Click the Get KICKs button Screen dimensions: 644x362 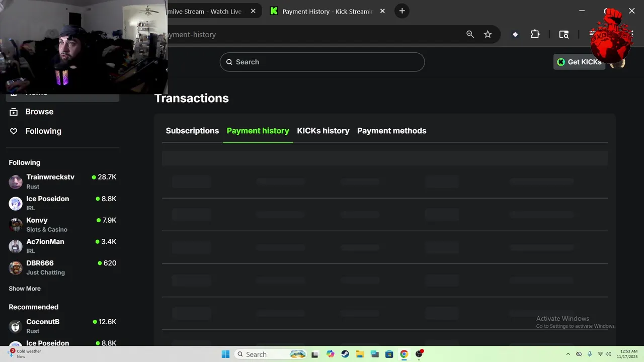[x=579, y=62]
